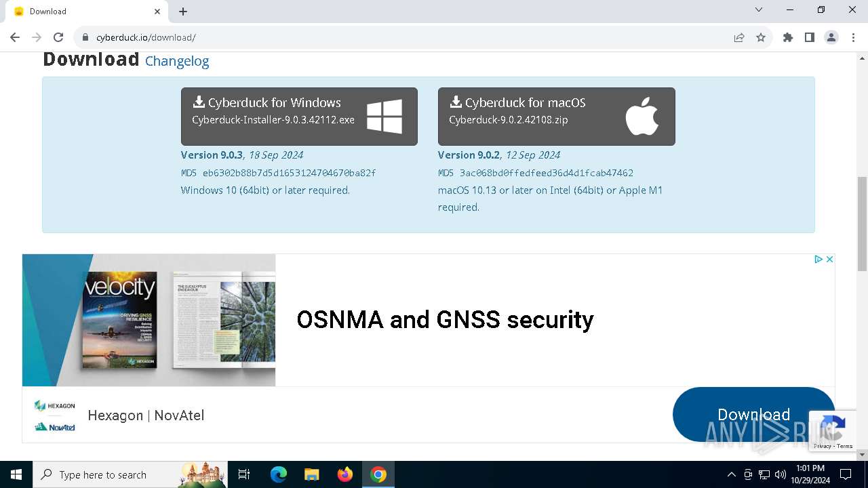868x488 pixels.
Task: Go back to the previous page
Action: point(15,38)
